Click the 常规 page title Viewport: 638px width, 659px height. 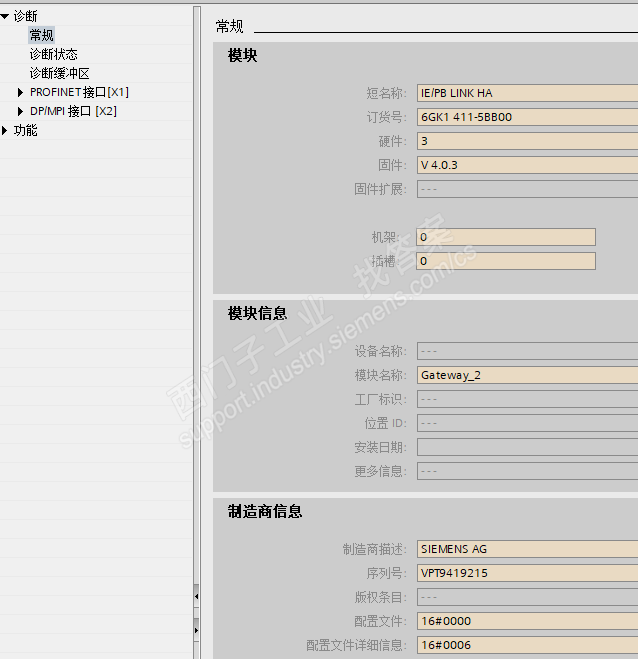pos(229,26)
